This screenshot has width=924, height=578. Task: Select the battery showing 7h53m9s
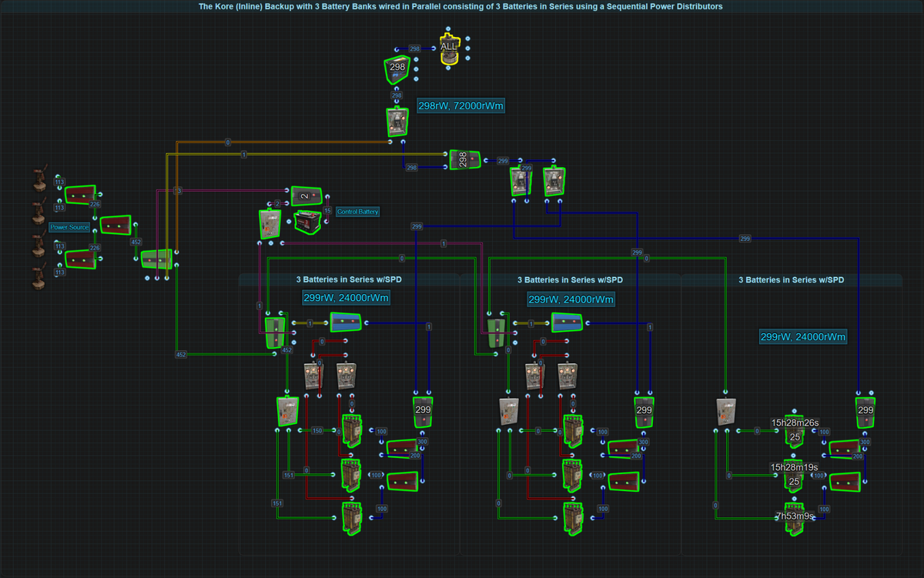tap(795, 520)
